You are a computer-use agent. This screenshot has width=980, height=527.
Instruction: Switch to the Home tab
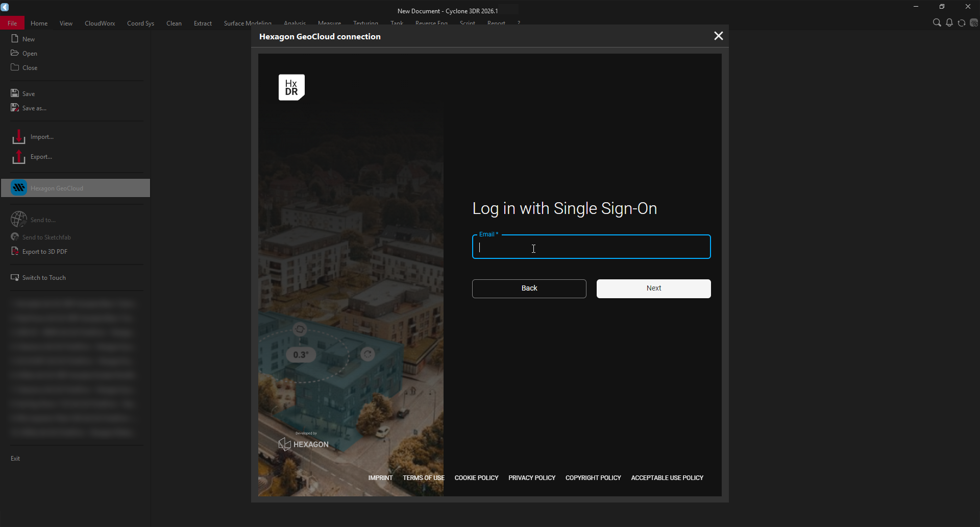pyautogui.click(x=39, y=23)
